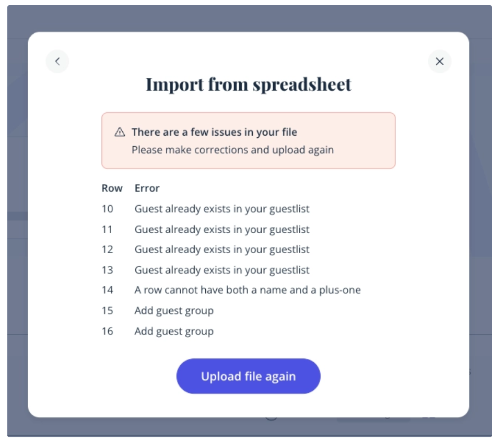The height and width of the screenshot is (443, 504).
Task: Click the 'Import from spreadsheet' heading
Action: [x=249, y=85]
